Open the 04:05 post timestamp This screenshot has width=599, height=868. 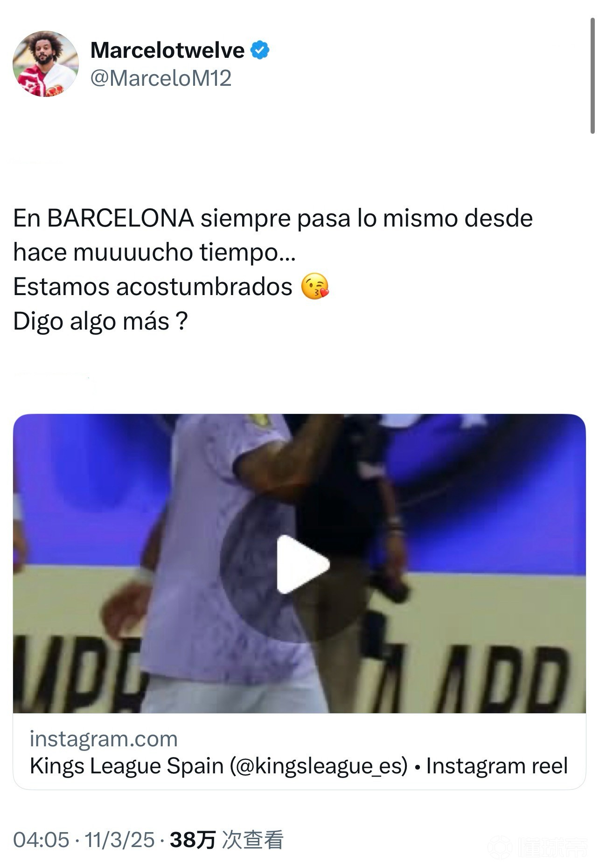pos(41,840)
